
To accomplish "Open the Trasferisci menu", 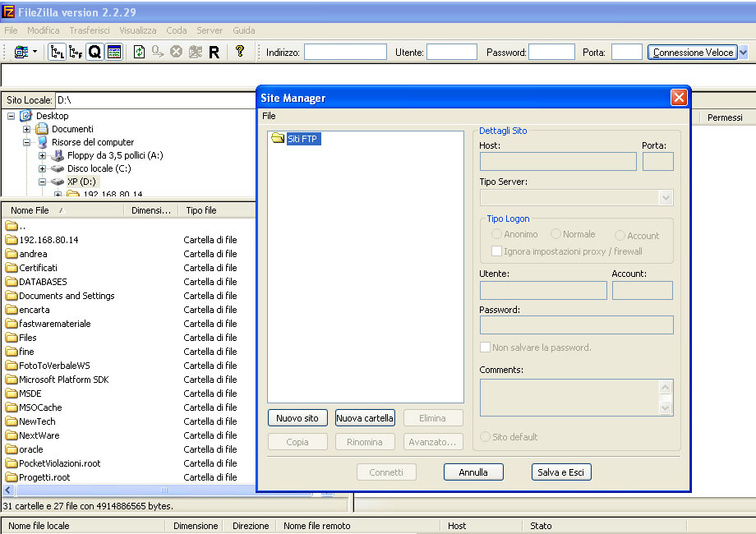I will [x=90, y=30].
